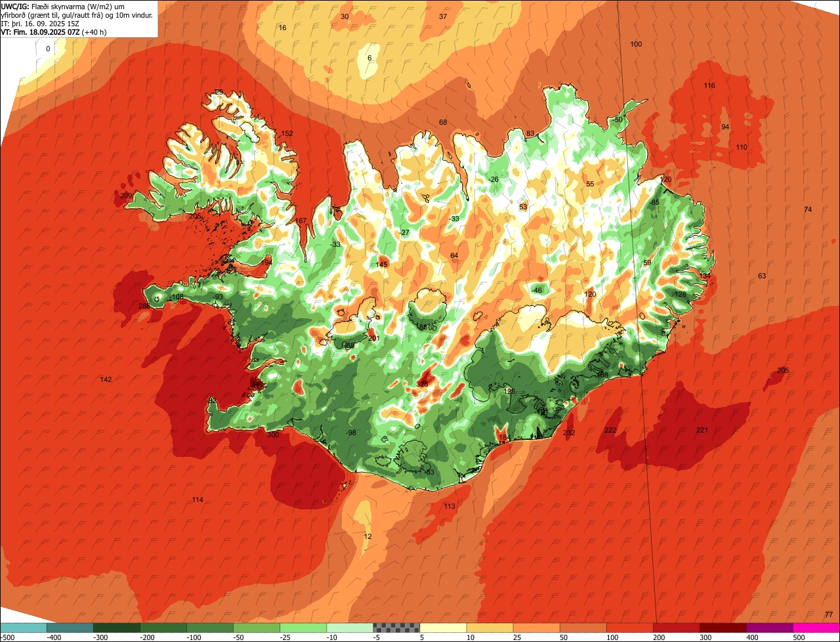This screenshot has width=840, height=642.
Task: Click the light orange 25 to 50 swatch
Action: pyautogui.click(x=536, y=628)
